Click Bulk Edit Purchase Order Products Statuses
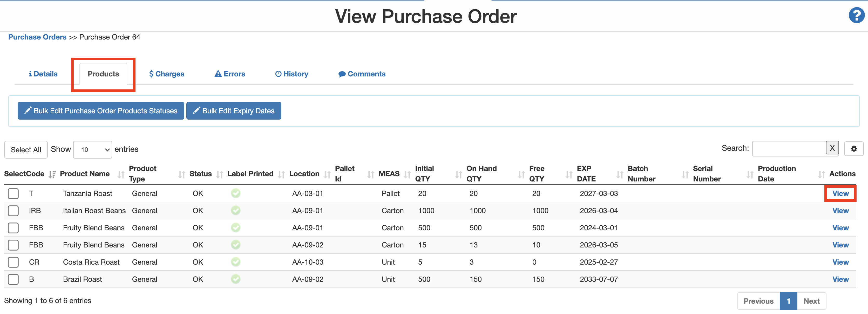Image resolution: width=868 pixels, height=314 pixels. (x=101, y=111)
